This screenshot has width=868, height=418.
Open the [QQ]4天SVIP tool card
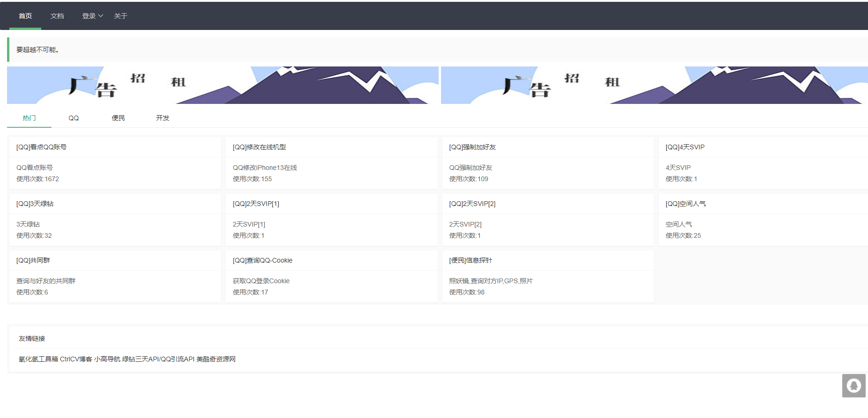tap(763, 162)
